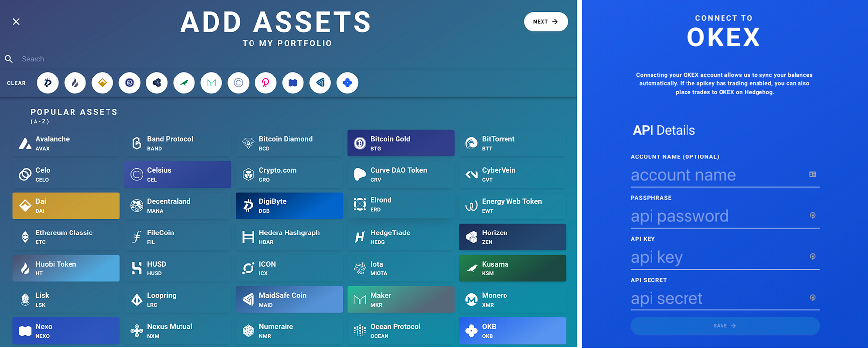
Task: Select Band Protocol asset card
Action: 178,143
